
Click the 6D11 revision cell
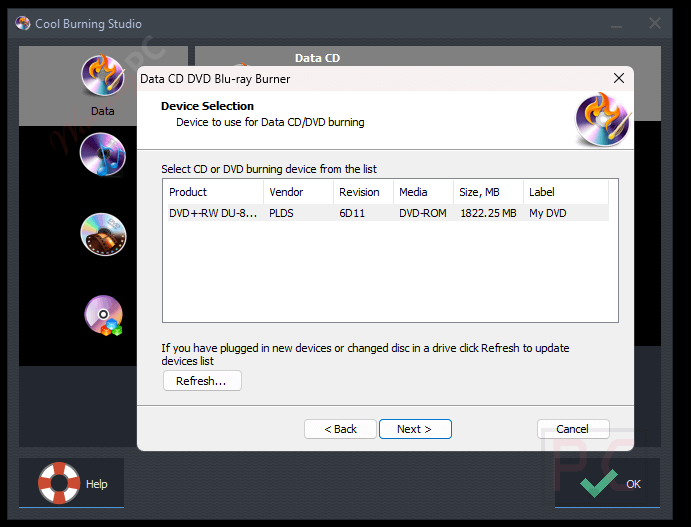[x=352, y=213]
